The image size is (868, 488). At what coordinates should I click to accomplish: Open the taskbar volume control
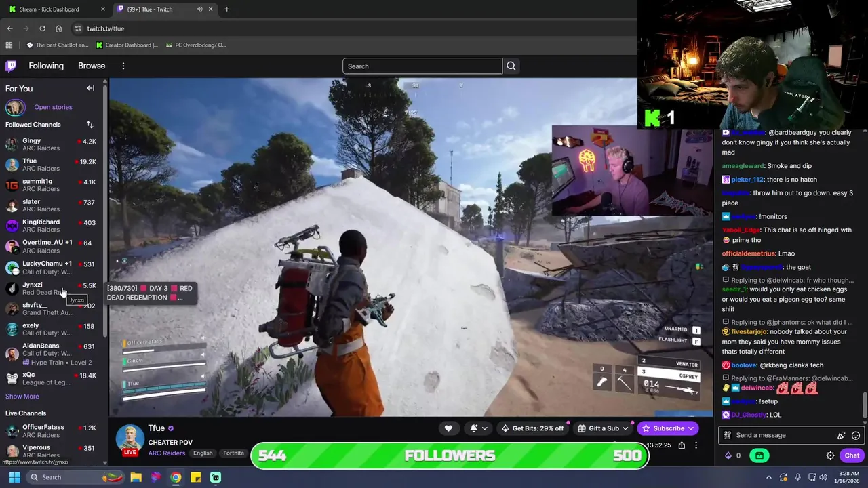(x=823, y=477)
